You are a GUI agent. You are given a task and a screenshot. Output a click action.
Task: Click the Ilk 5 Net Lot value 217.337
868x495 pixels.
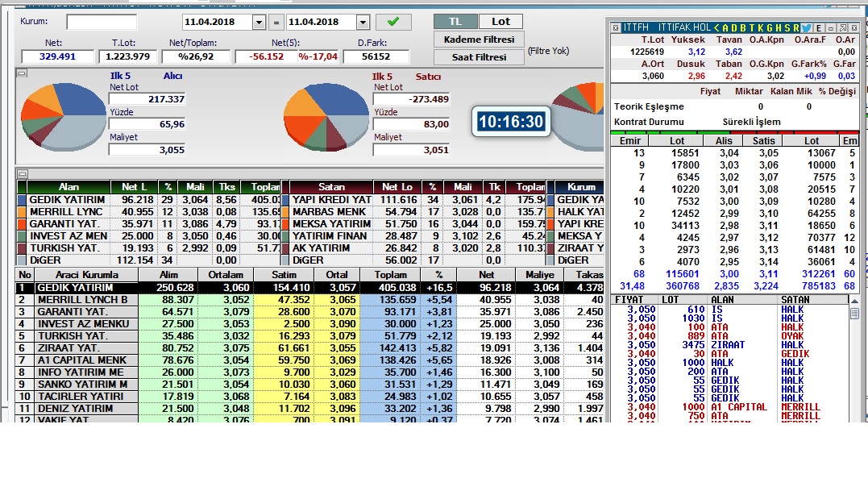point(147,99)
